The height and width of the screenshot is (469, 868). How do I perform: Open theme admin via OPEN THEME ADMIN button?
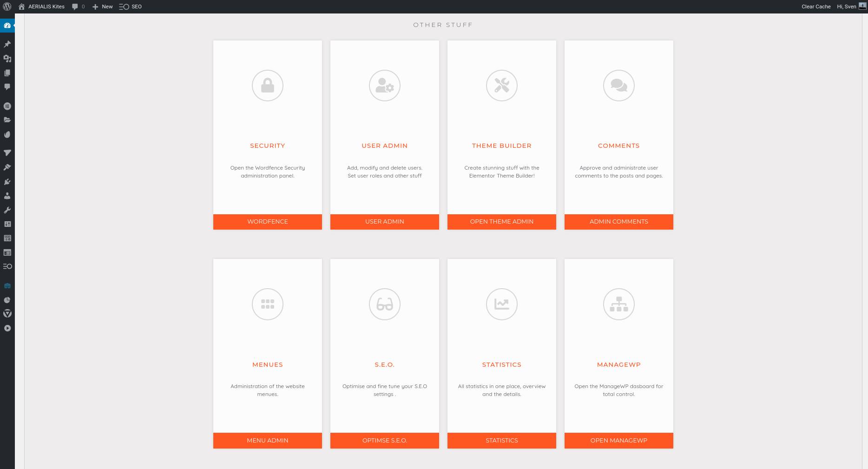click(x=502, y=222)
